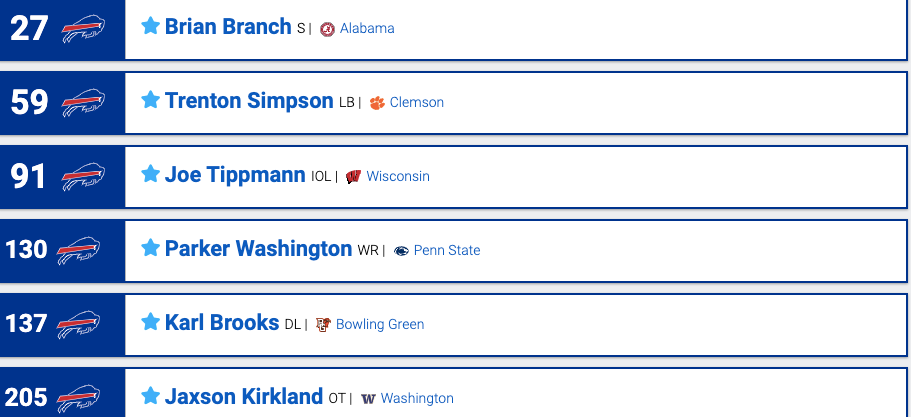
Task: Open Jaxson Kirkland player link
Action: click(243, 397)
